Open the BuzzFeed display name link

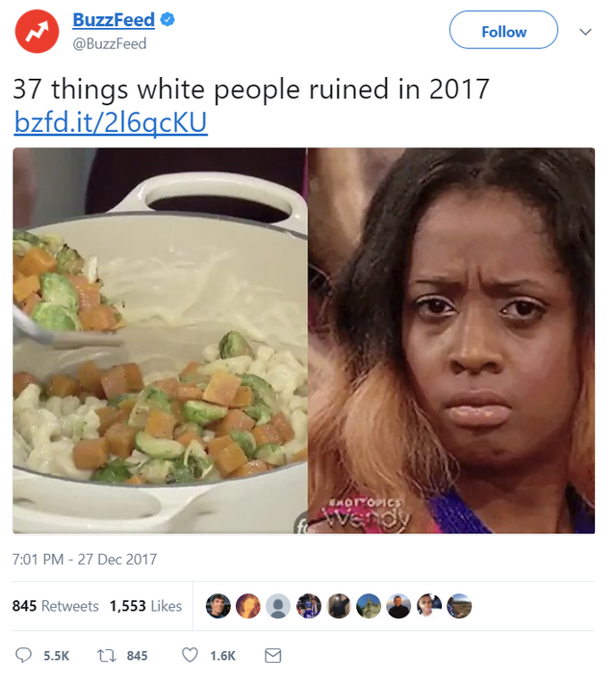pos(114,20)
